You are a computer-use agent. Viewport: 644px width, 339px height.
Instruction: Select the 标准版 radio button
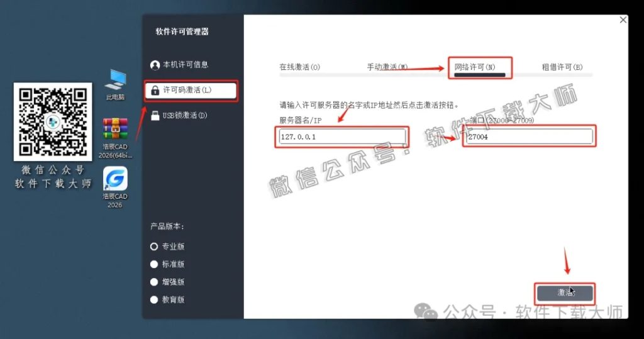[x=154, y=264]
